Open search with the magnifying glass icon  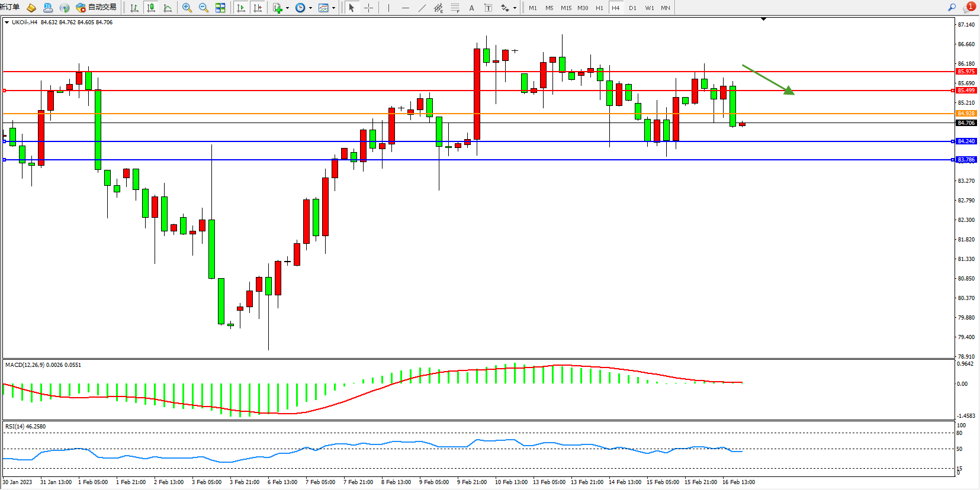[x=952, y=8]
